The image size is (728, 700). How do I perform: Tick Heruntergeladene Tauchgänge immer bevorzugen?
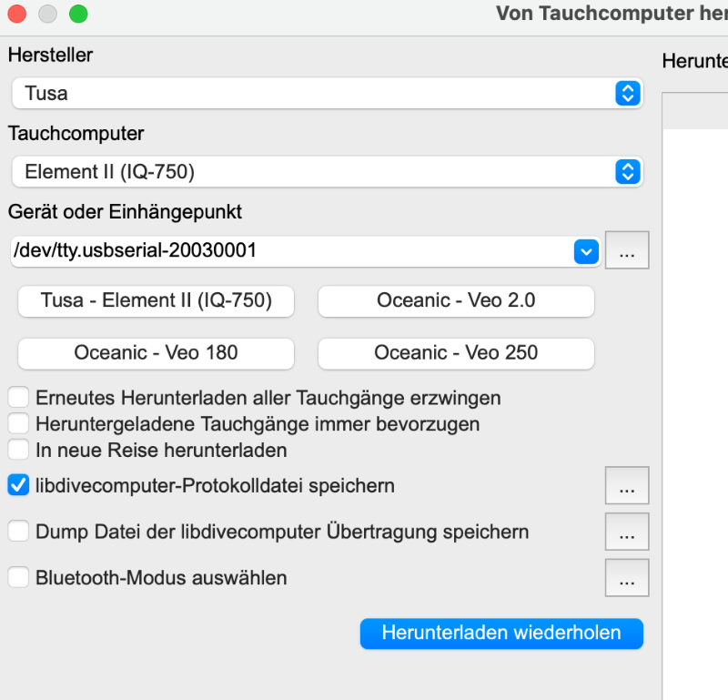[x=18, y=423]
